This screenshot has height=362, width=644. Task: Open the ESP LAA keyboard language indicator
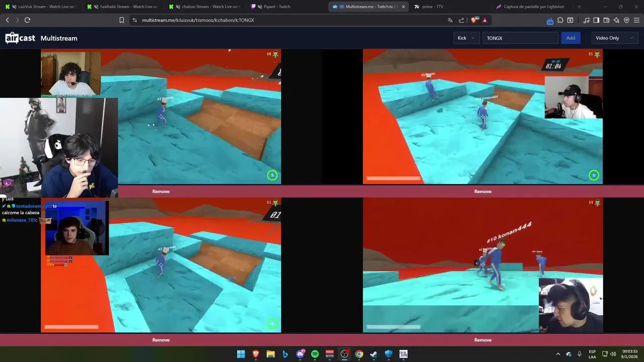click(592, 354)
